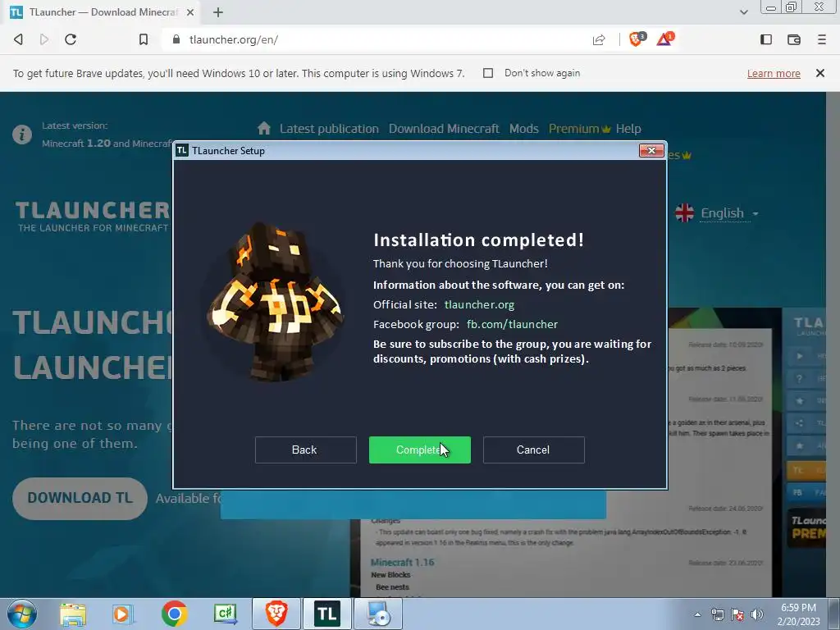Open the Brave Rewards triangle icon
Screen dimensions: 840x630
[664, 39]
